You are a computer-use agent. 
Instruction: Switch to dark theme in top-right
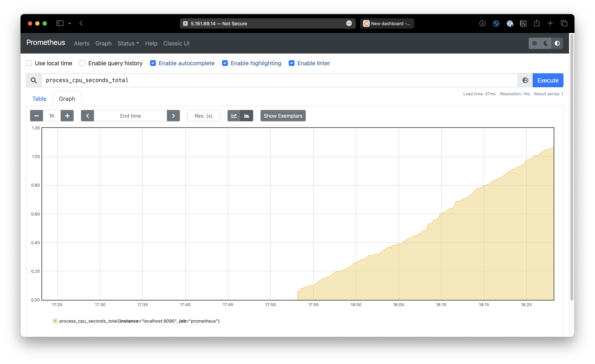click(x=546, y=43)
